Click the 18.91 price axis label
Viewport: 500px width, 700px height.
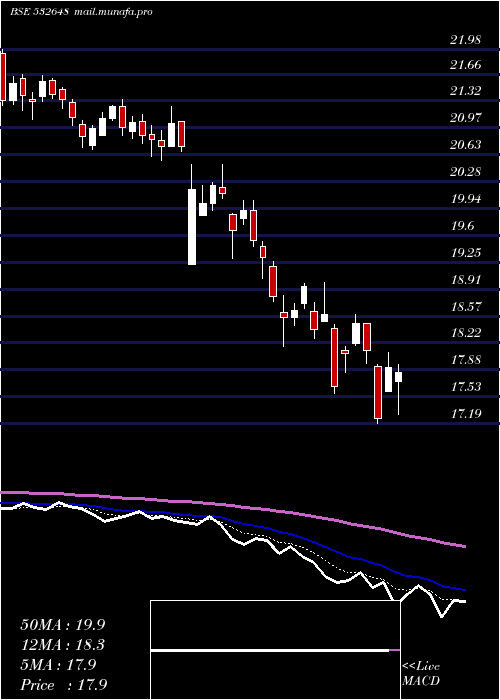(x=466, y=280)
